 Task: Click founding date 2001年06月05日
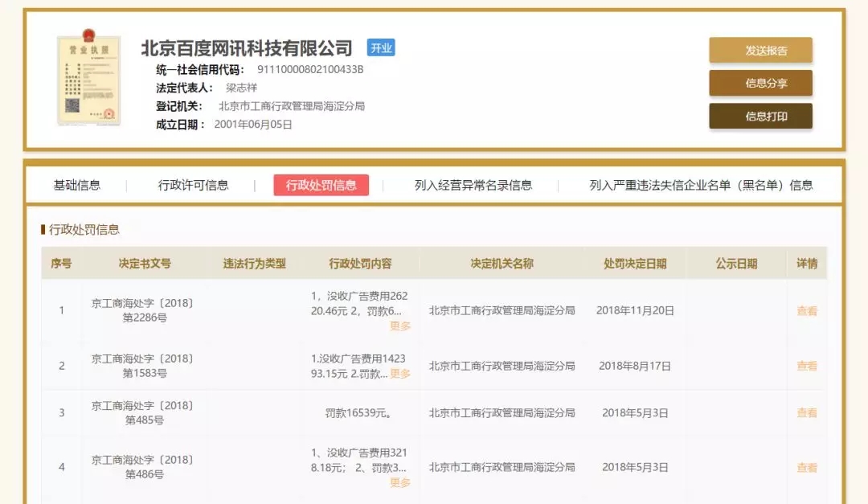click(253, 124)
